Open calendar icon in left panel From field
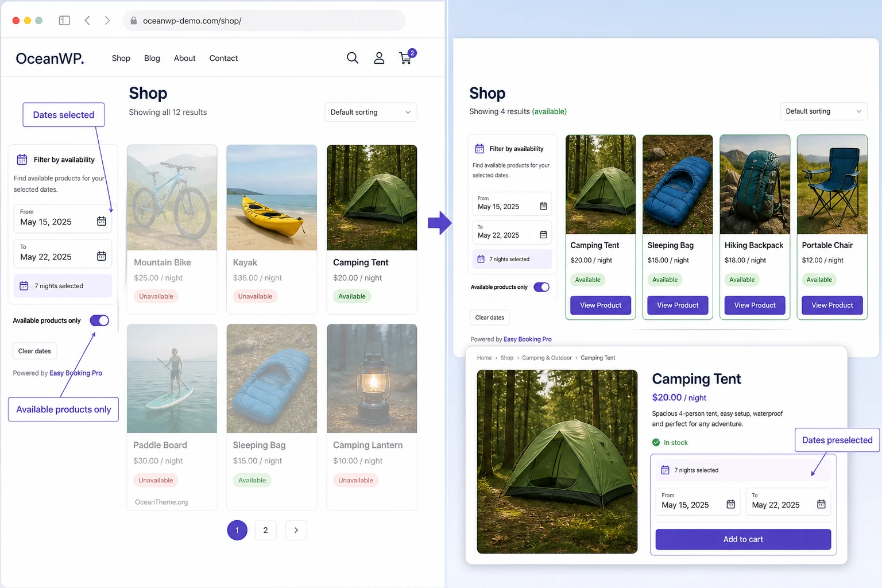 click(x=102, y=221)
